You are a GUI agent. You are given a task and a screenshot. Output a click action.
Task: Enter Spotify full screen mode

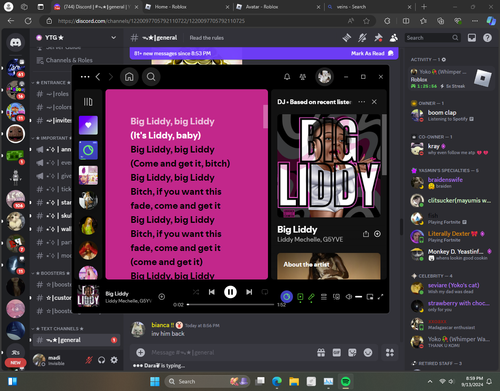[381, 297]
